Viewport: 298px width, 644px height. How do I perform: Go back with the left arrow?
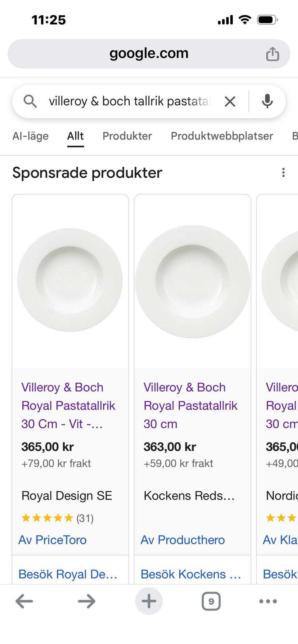pyautogui.click(x=24, y=601)
